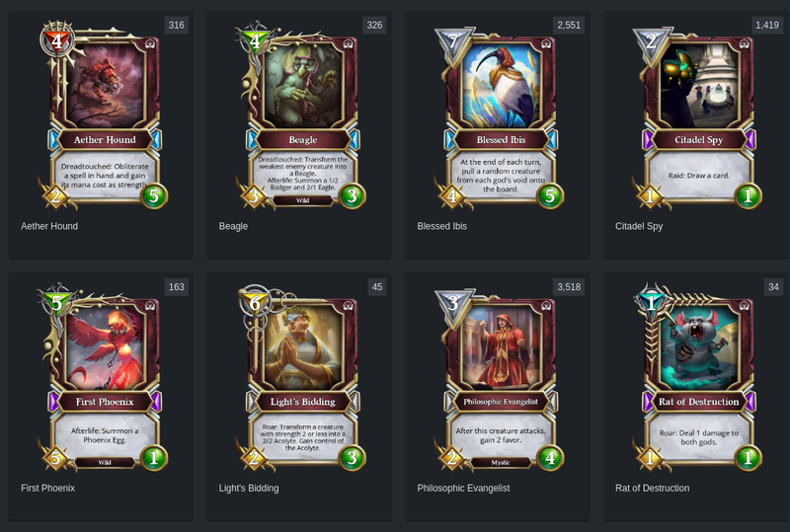The image size is (790, 532).
Task: Click the Rat of Destruction title text
Action: click(x=653, y=489)
